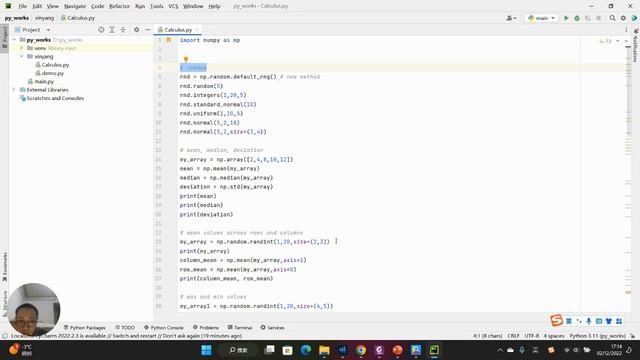Open Project panel options gear
This screenshot has height=360, width=640.
136,30
